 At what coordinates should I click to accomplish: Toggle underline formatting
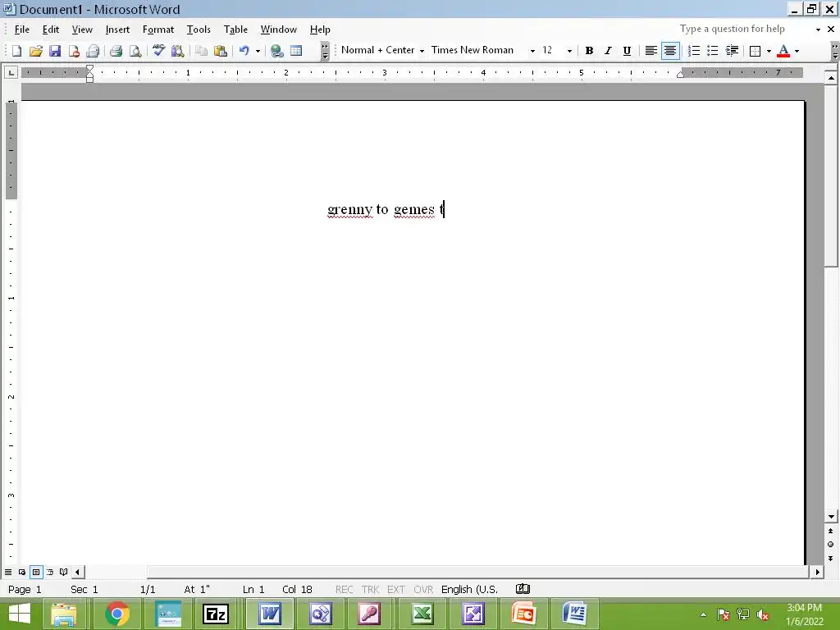(x=627, y=51)
